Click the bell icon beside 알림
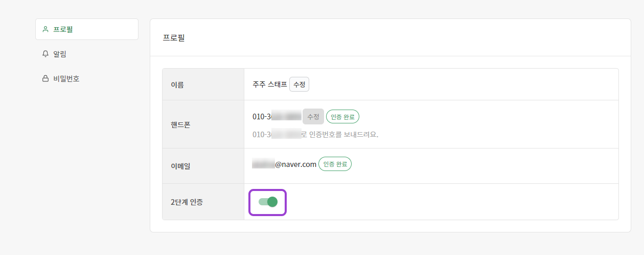 click(45, 54)
